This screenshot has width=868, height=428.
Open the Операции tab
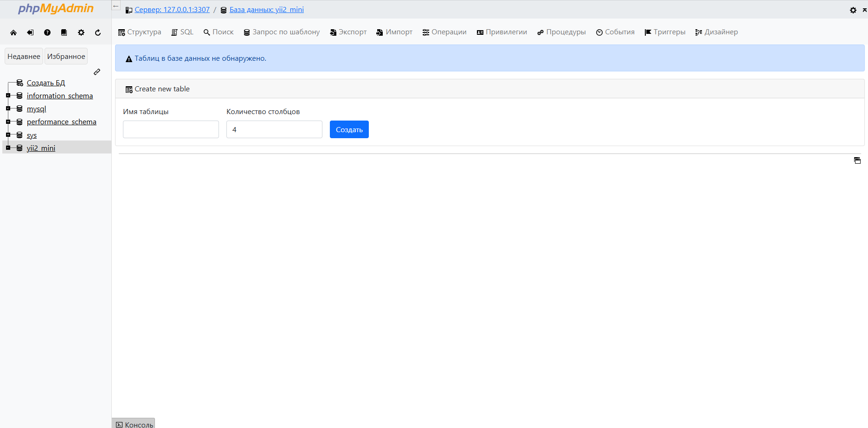(x=444, y=32)
